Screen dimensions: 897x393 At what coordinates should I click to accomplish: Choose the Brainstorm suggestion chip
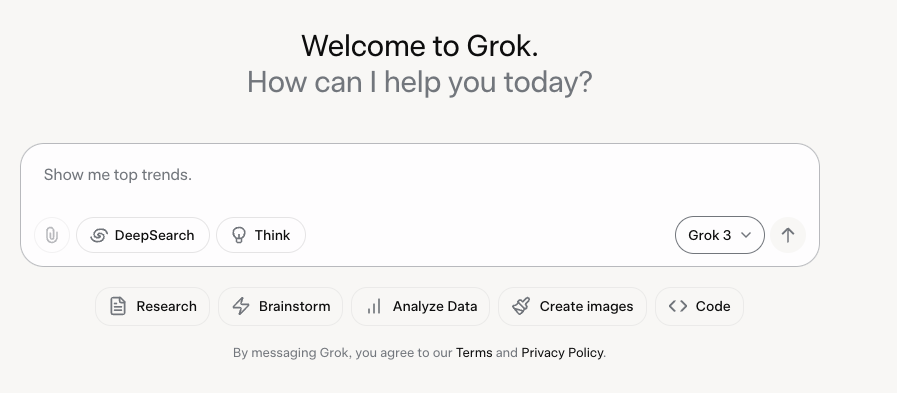(x=280, y=306)
